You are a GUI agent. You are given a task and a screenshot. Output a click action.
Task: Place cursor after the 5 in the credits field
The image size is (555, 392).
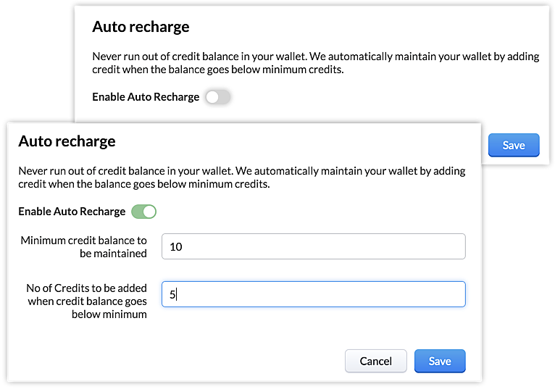[176, 294]
